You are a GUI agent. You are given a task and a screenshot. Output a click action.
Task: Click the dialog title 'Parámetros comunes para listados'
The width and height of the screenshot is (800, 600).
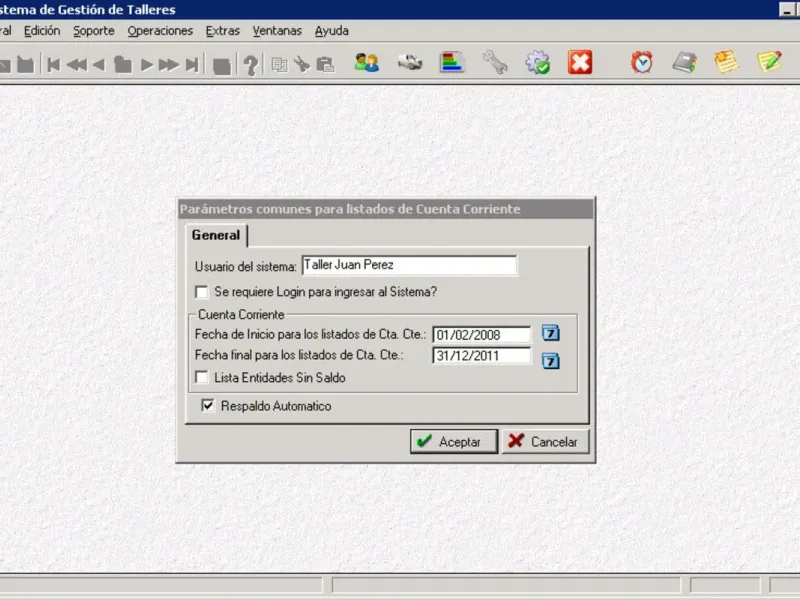coord(349,209)
